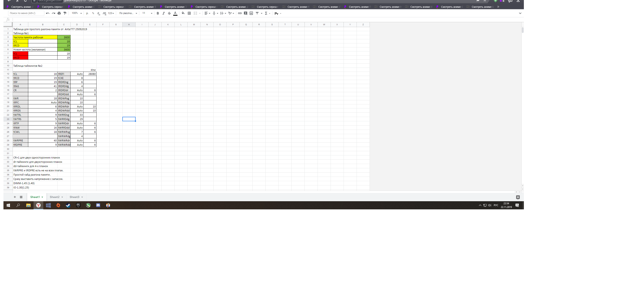The width and height of the screenshot is (644, 282).
Task: Open the 100% zoom dropdown
Action: [x=77, y=13]
